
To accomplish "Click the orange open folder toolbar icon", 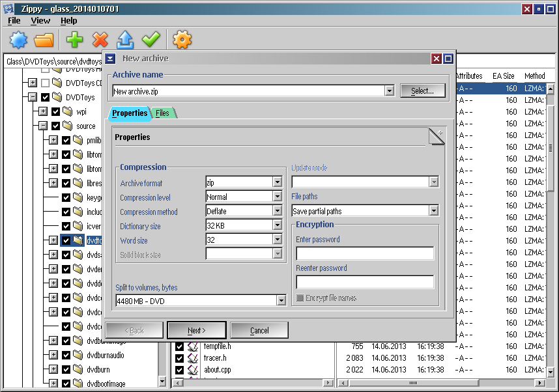I will 44,40.
